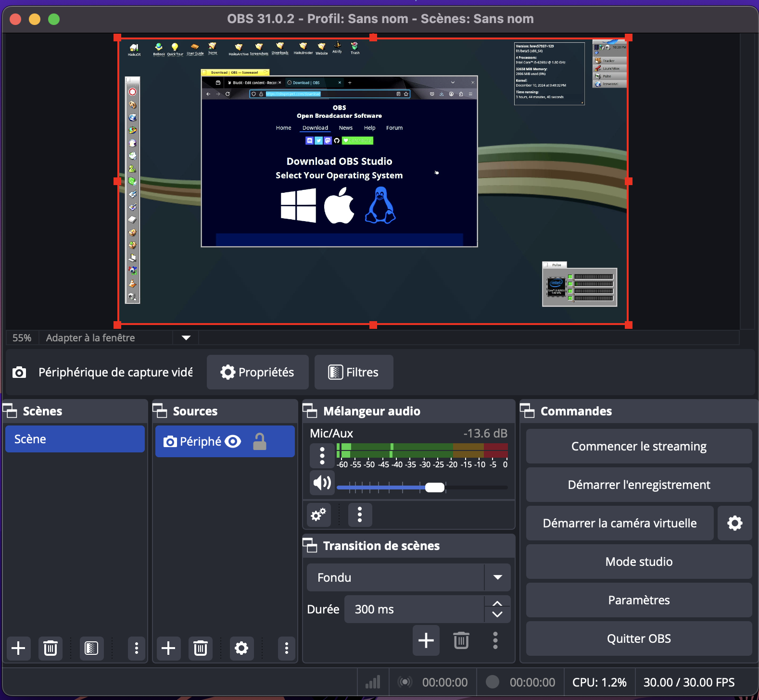Image resolution: width=759 pixels, height=700 pixels.
Task: Delete selected source with trash icon
Action: pos(201,648)
